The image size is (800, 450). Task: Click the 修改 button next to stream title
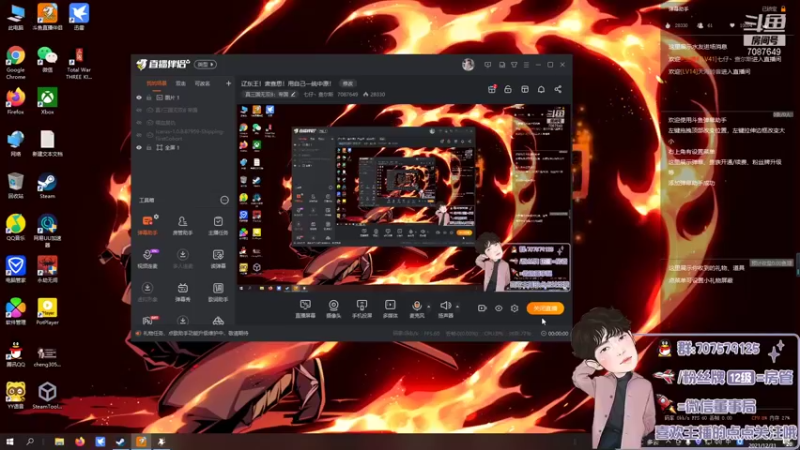(x=347, y=83)
